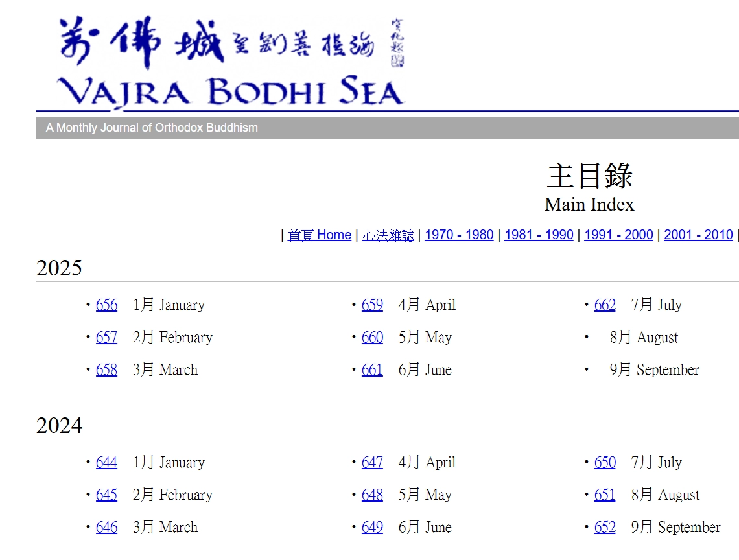Image resolution: width=739 pixels, height=560 pixels.
Task: Open issue 652 for September 2024
Action: pyautogui.click(x=605, y=528)
